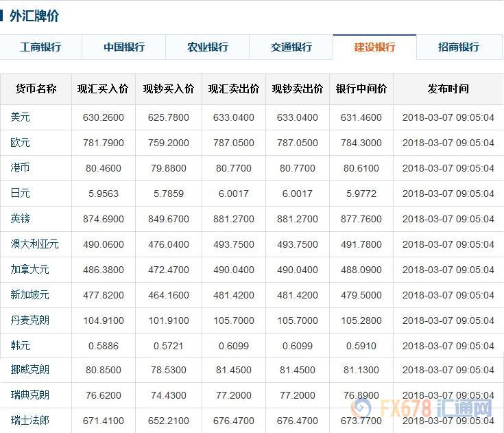Click the 现钞卖出价 column header
This screenshot has height=433, width=504.
coord(298,89)
